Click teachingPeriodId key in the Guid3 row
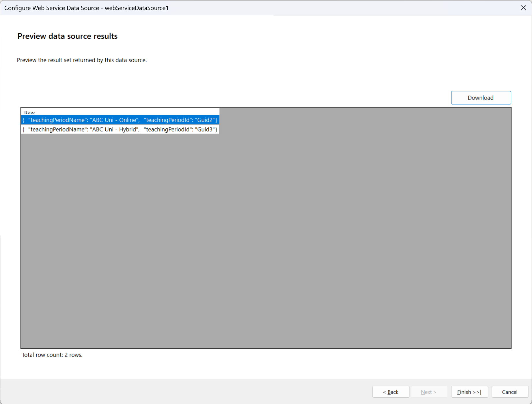The image size is (532, 404). coord(168,129)
